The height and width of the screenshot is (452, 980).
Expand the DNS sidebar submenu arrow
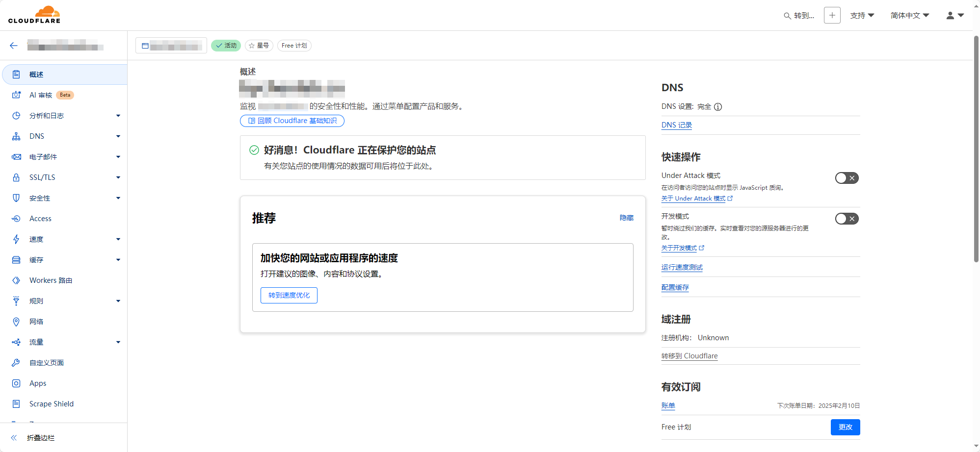pyautogui.click(x=118, y=136)
